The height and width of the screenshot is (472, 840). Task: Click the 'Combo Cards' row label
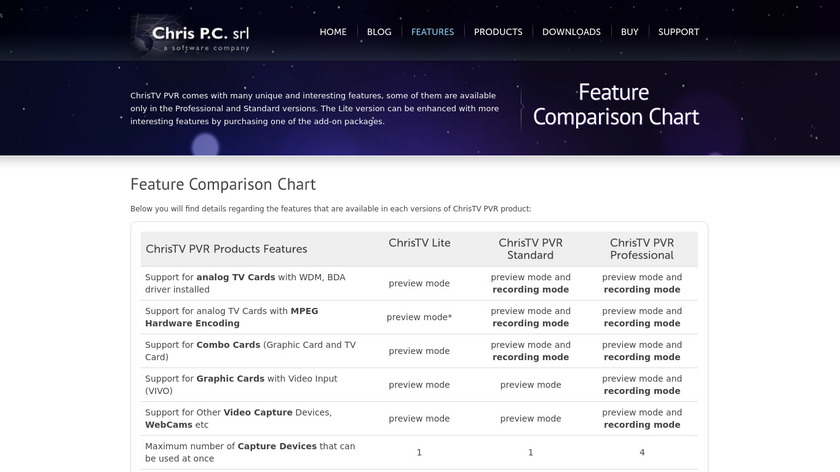pos(250,350)
